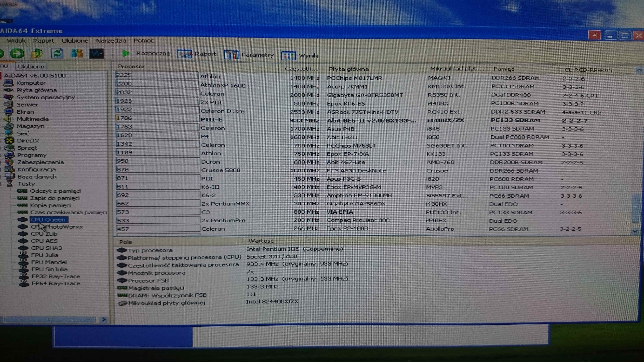This screenshot has width=644, height=362.
Task: Click the Raport toolbar button
Action: click(197, 54)
